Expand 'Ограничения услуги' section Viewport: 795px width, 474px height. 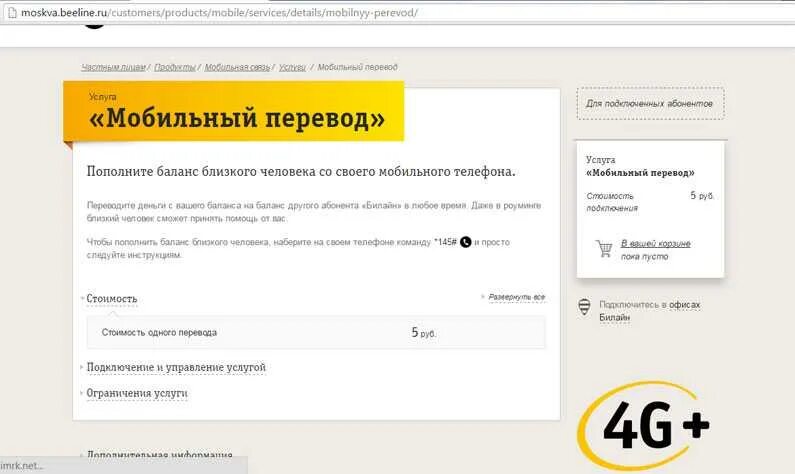(137, 393)
